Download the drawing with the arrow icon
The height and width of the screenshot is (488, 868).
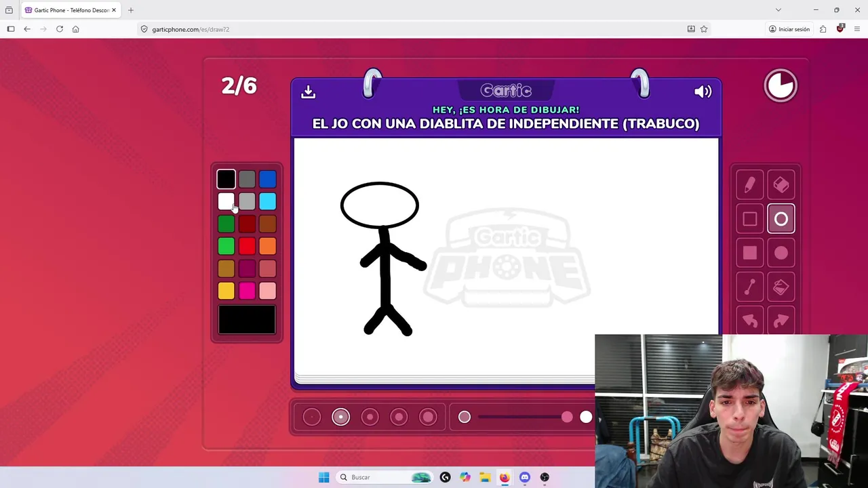tap(309, 91)
